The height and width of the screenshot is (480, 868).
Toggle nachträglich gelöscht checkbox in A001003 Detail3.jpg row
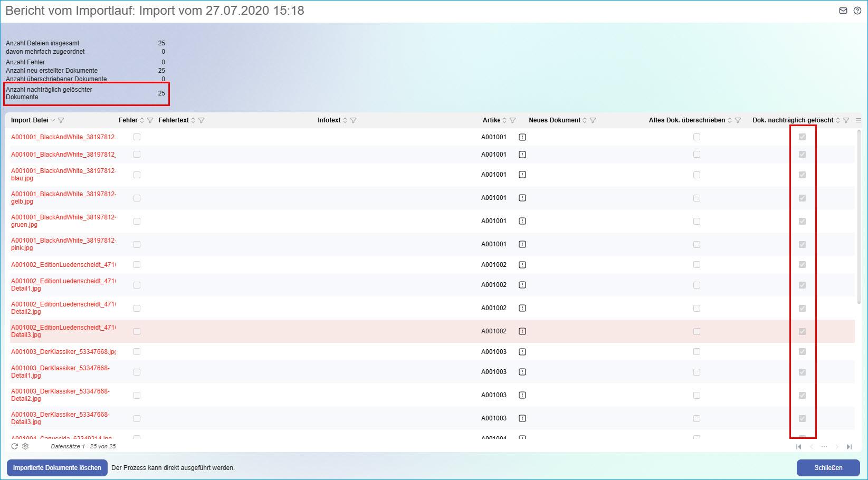click(x=803, y=418)
